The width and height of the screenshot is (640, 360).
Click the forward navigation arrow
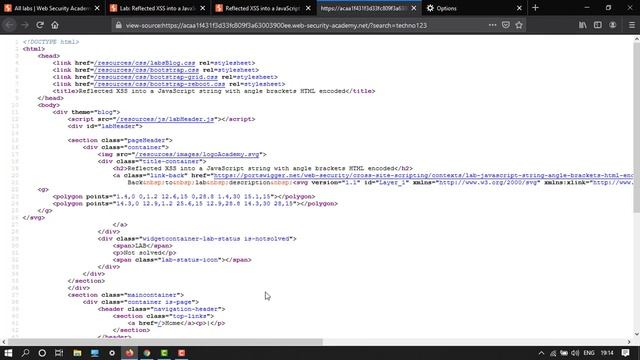tap(25, 25)
